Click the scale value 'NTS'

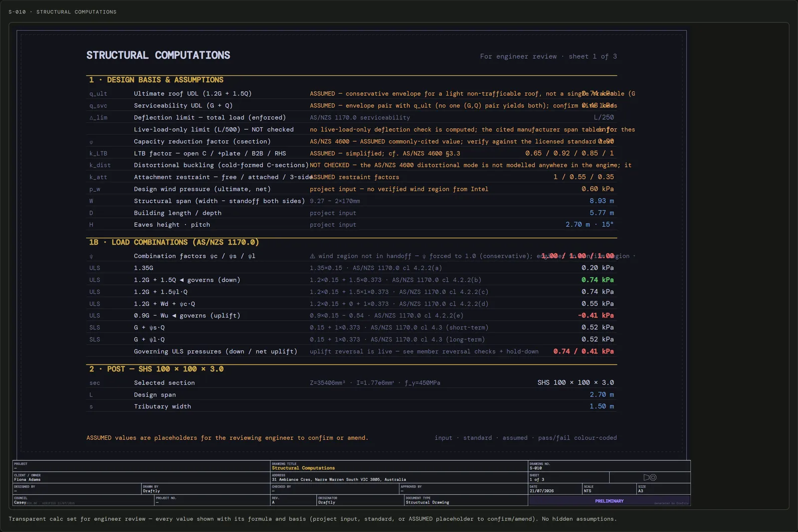pyautogui.click(x=588, y=491)
